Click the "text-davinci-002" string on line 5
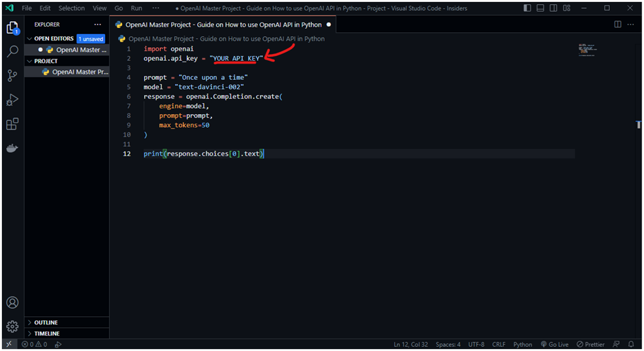The height and width of the screenshot is (351, 644). tap(209, 87)
